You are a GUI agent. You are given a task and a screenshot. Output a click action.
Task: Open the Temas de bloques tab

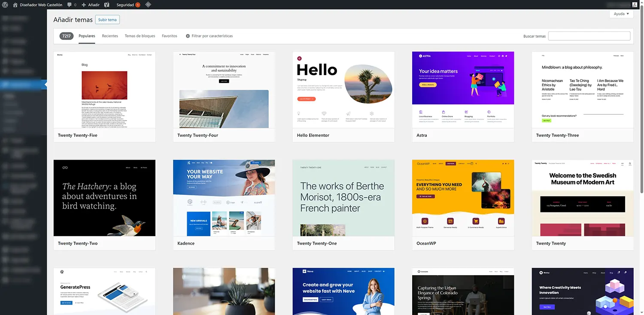point(140,36)
